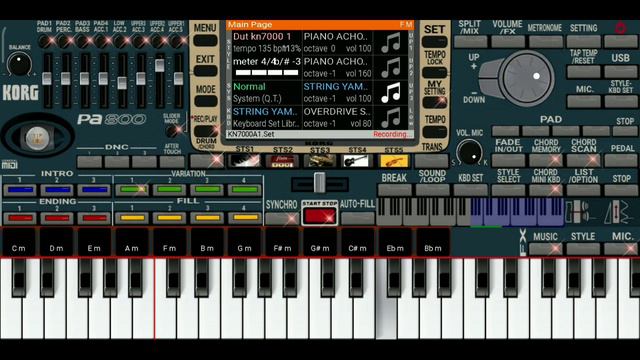This screenshot has height=360, width=640.
Task: Click the MIDI logo icon
Action: [x=10, y=164]
